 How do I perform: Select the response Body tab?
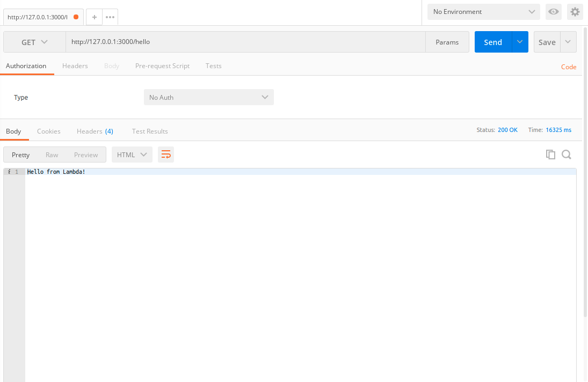13,131
